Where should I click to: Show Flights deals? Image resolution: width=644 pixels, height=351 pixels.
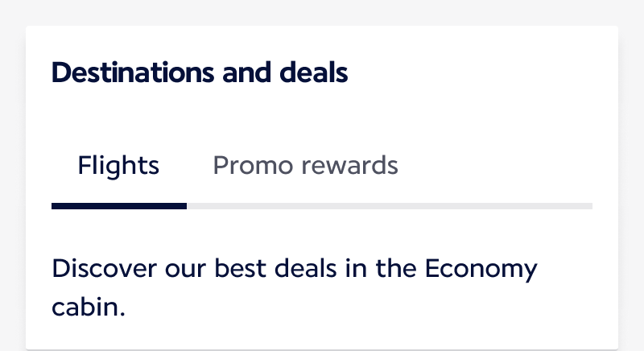118,166
